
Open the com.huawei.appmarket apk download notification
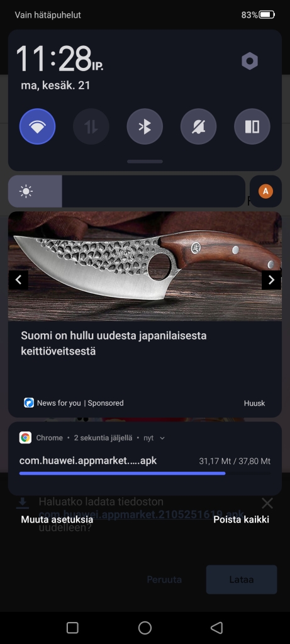pyautogui.click(x=145, y=458)
